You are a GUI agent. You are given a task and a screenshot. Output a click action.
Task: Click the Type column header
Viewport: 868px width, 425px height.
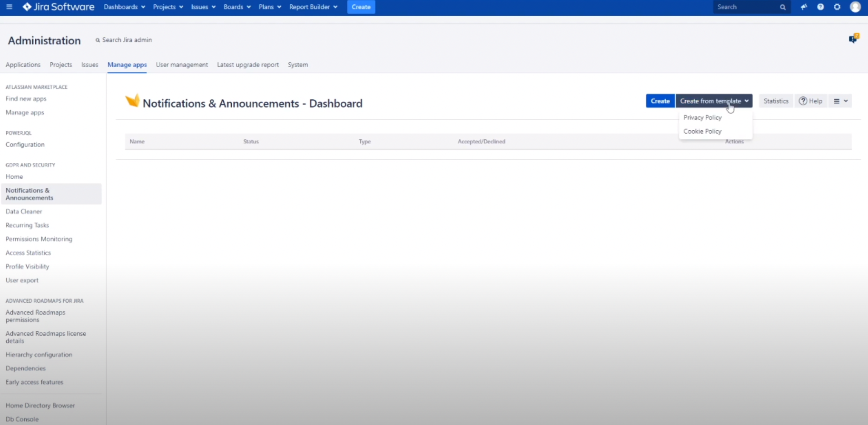(365, 142)
